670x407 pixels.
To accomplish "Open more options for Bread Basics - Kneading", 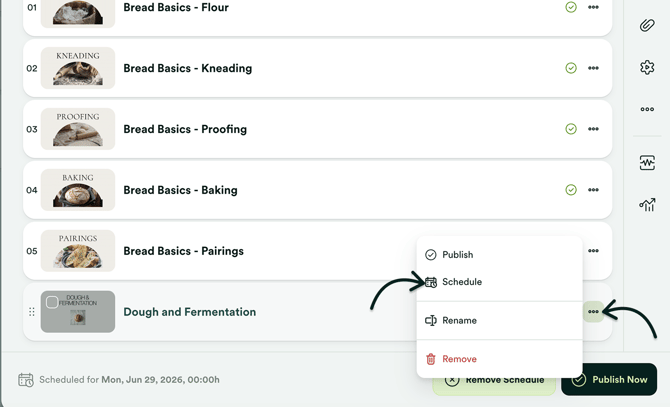I will pyautogui.click(x=593, y=68).
